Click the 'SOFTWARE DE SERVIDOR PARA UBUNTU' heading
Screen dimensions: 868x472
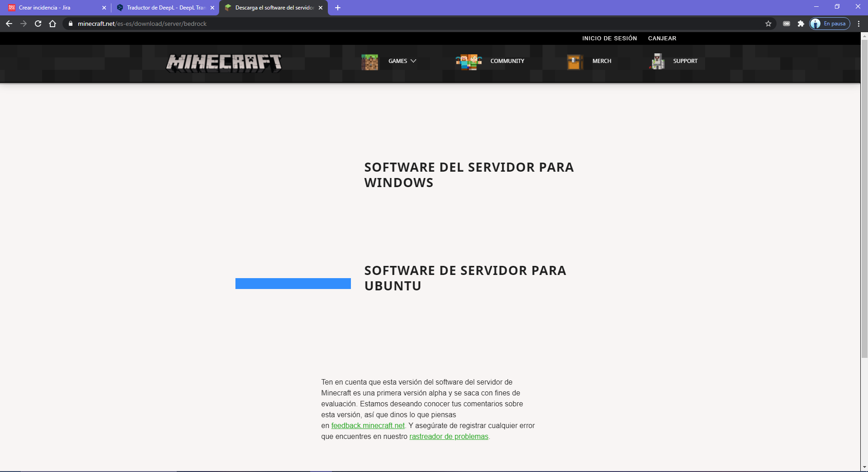coord(465,278)
